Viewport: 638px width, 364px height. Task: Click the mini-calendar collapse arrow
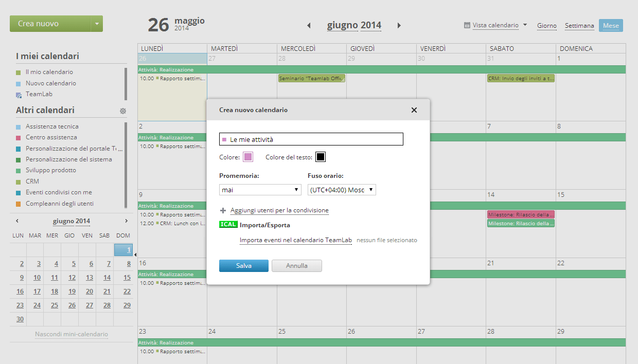135,254
